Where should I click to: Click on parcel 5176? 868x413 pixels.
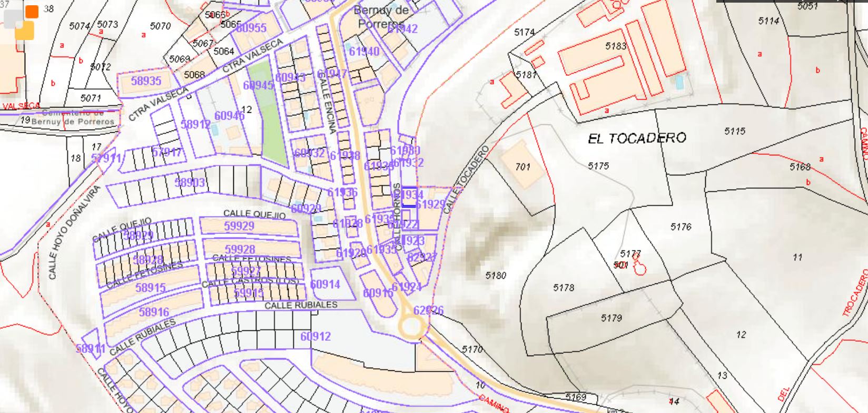(680, 227)
